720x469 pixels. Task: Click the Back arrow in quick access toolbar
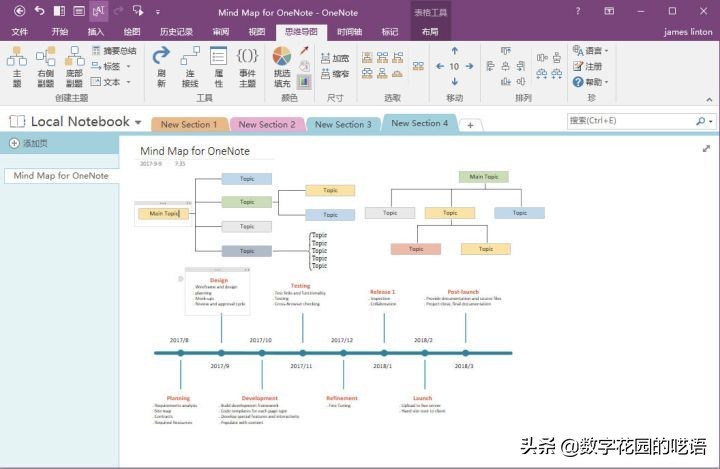coord(19,11)
